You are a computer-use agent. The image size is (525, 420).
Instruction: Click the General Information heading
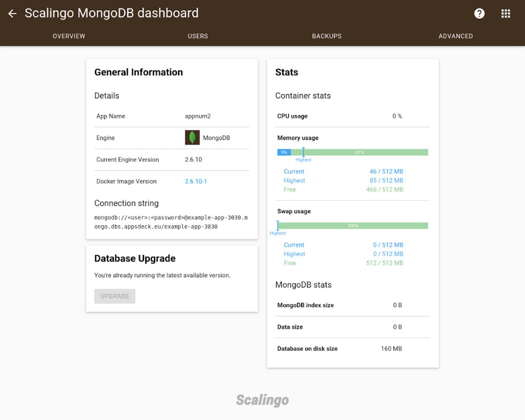(x=139, y=72)
